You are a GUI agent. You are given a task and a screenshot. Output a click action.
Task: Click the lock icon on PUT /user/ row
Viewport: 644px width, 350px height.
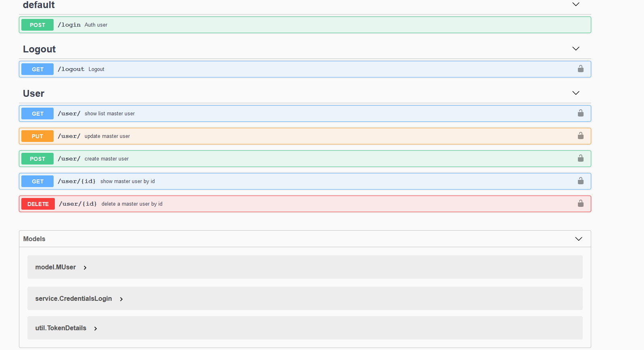click(x=580, y=136)
